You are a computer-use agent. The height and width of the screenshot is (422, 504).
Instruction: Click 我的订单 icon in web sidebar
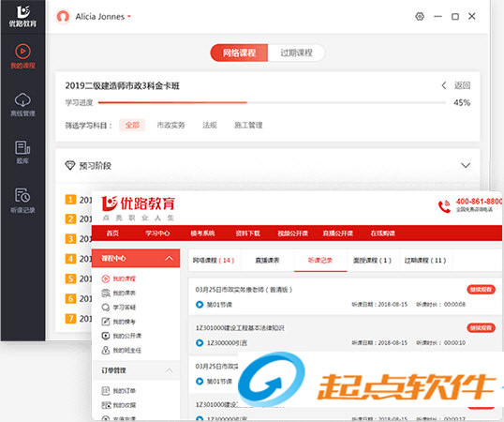(x=106, y=391)
